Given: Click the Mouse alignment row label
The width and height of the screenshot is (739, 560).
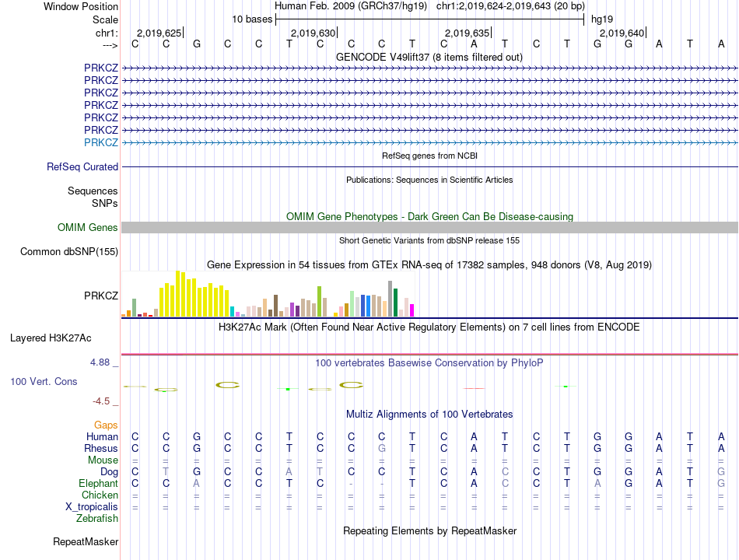Looking at the screenshot, I should 103,460.
